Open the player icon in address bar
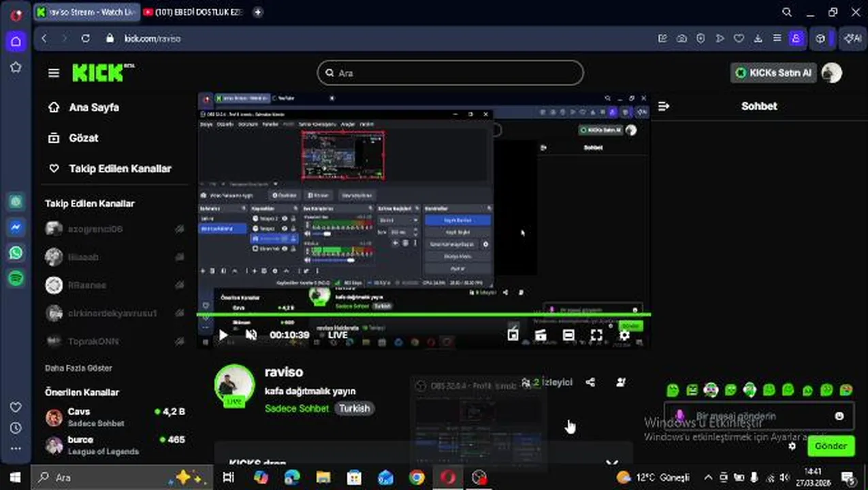868x490 pixels. 720,39
